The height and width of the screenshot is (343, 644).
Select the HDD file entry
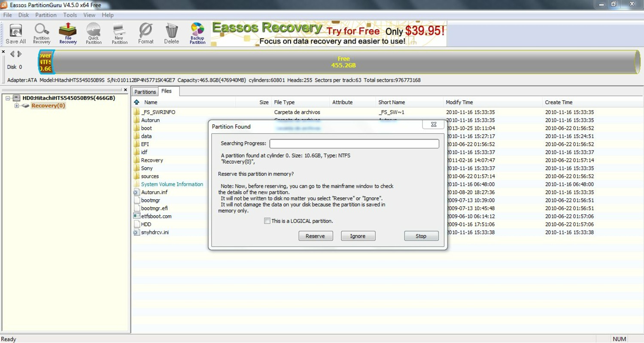click(x=146, y=224)
